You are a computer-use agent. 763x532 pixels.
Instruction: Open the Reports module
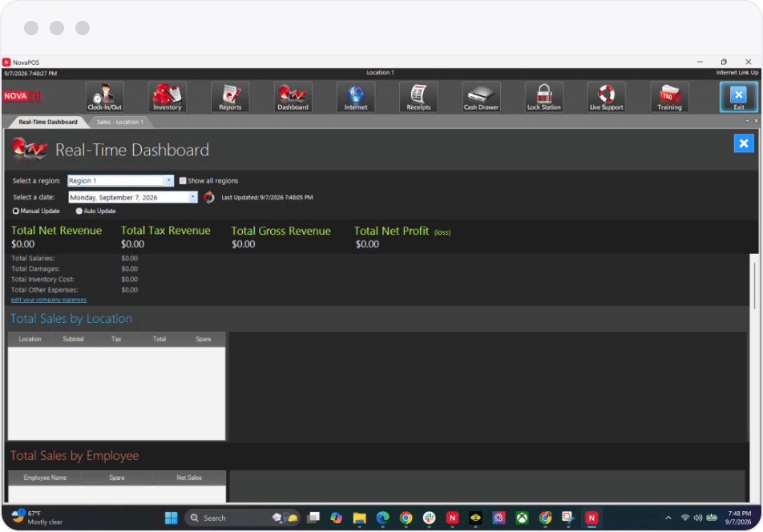pyautogui.click(x=230, y=97)
